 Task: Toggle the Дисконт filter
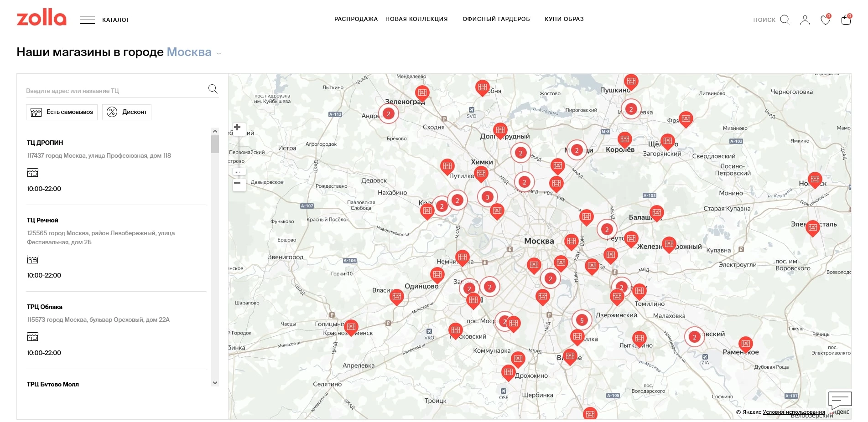[127, 112]
